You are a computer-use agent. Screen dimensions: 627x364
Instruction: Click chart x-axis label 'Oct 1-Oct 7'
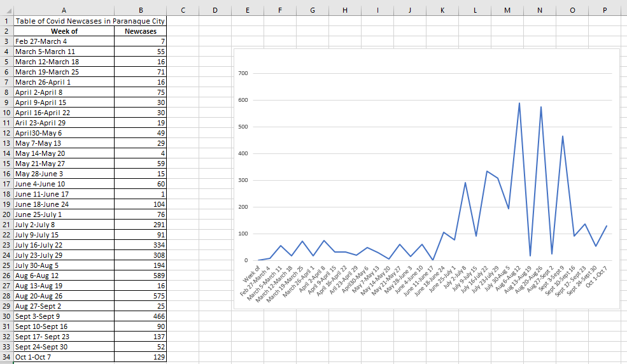(x=596, y=276)
